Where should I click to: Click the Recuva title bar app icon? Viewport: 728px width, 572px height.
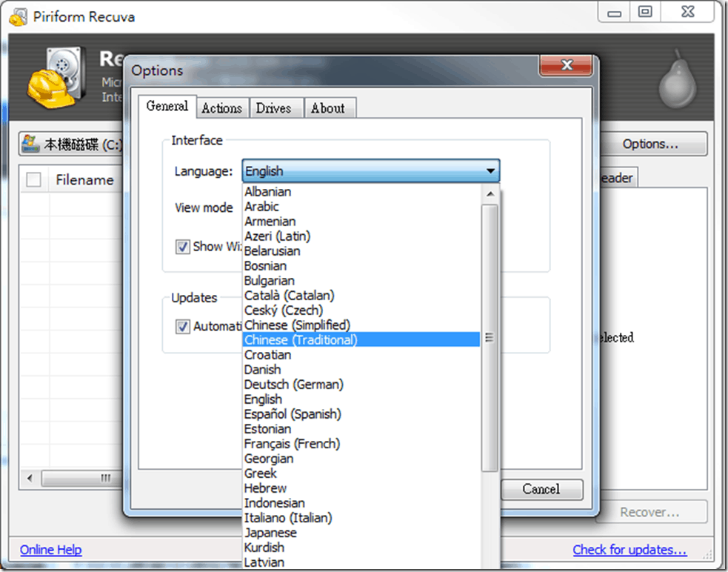click(x=19, y=17)
